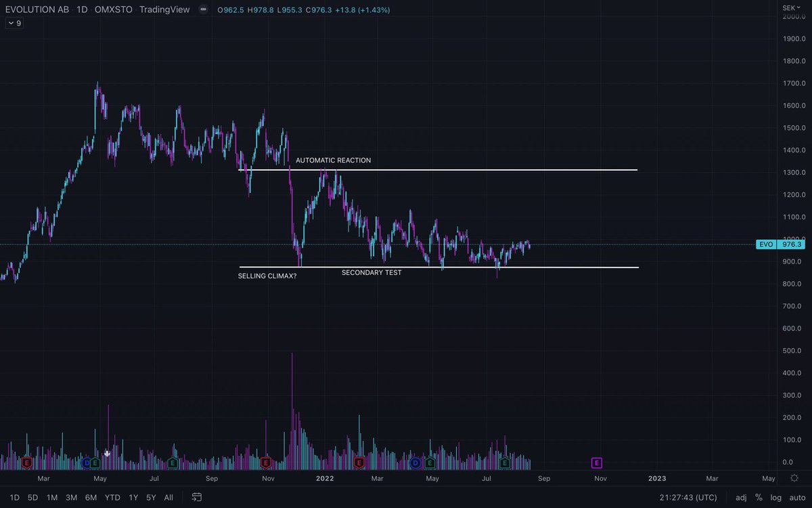Image resolution: width=812 pixels, height=508 pixels.
Task: Click the price scale axis at 1500.0
Action: 793,128
